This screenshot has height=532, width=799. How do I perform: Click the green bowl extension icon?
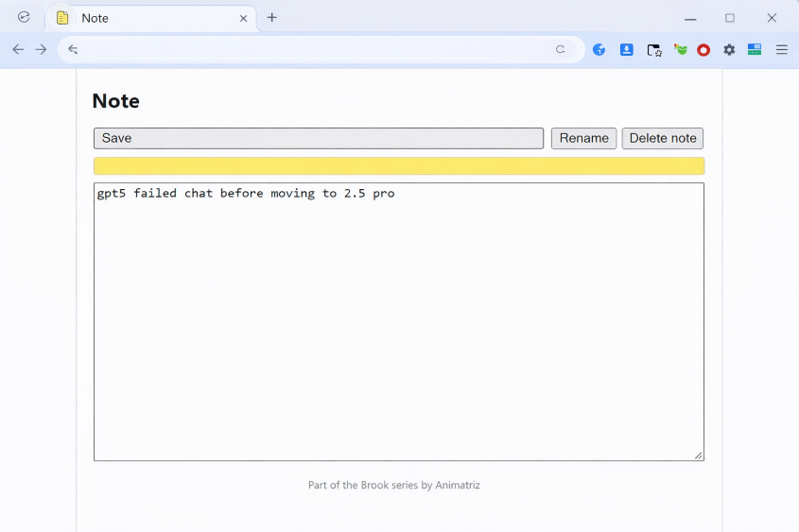coord(680,50)
